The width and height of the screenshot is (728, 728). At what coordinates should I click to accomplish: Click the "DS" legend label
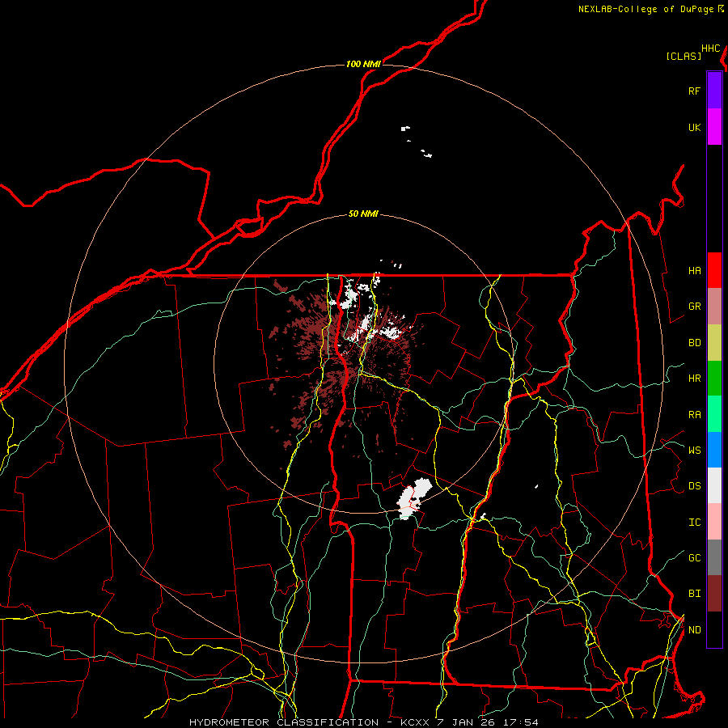(694, 486)
